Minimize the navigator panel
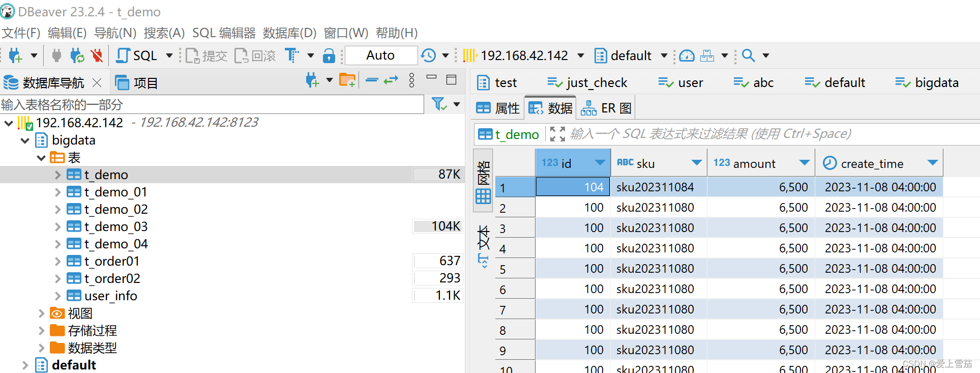 click(431, 77)
